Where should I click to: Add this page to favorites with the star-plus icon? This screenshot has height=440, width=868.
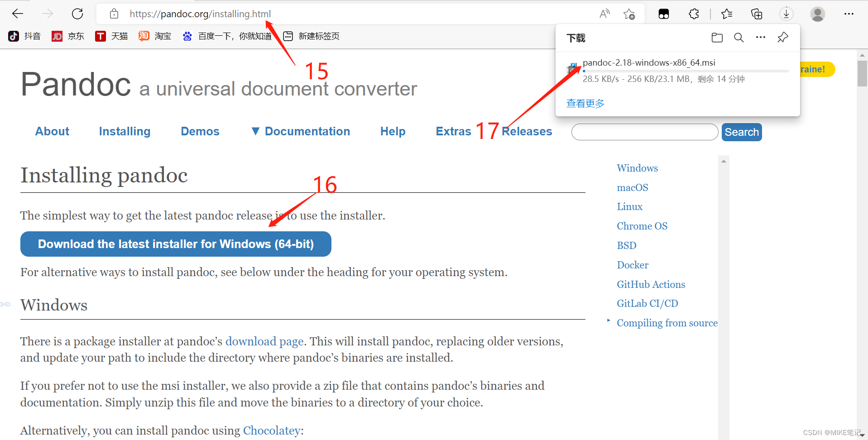629,14
